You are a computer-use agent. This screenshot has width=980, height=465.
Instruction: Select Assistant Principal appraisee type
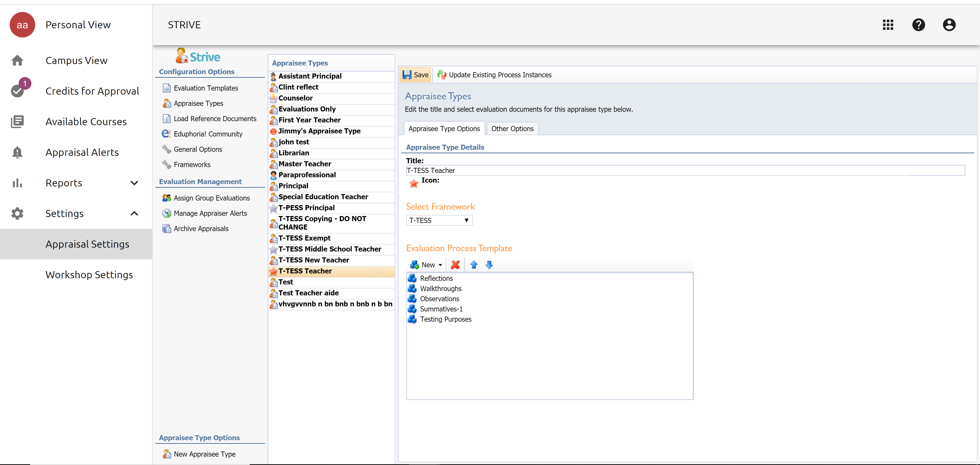point(331,76)
